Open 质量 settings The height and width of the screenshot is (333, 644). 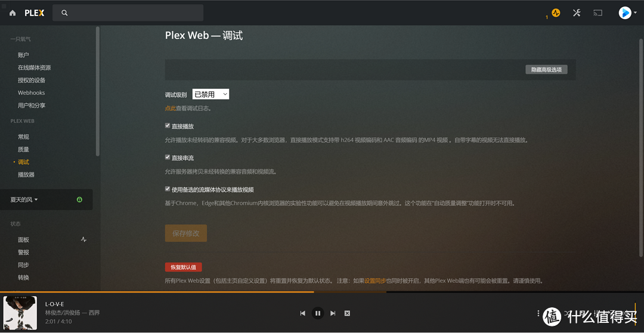coord(23,150)
